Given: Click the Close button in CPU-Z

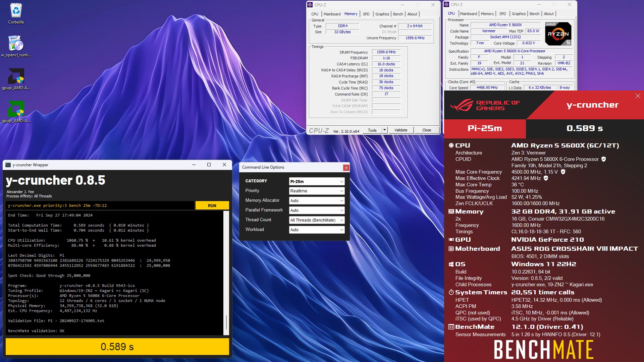Looking at the screenshot, I should [427, 130].
